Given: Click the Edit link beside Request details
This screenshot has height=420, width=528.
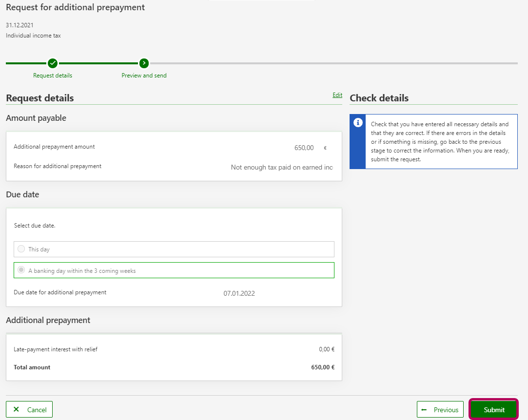Looking at the screenshot, I should click(x=337, y=95).
